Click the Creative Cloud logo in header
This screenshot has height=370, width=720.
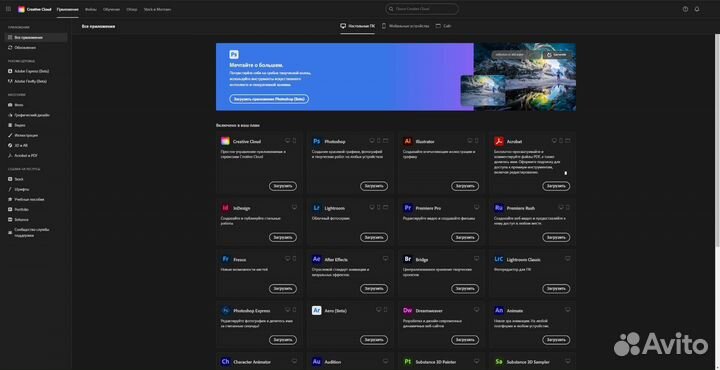click(21, 9)
